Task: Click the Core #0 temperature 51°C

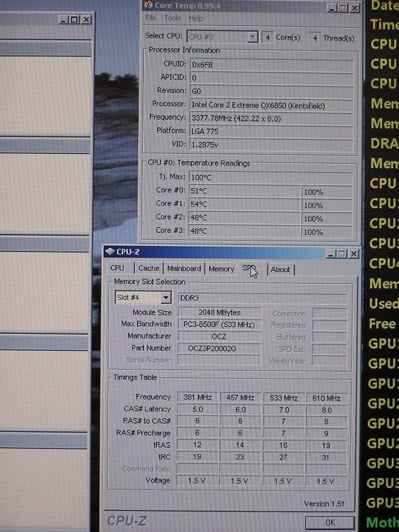Action: [244, 191]
